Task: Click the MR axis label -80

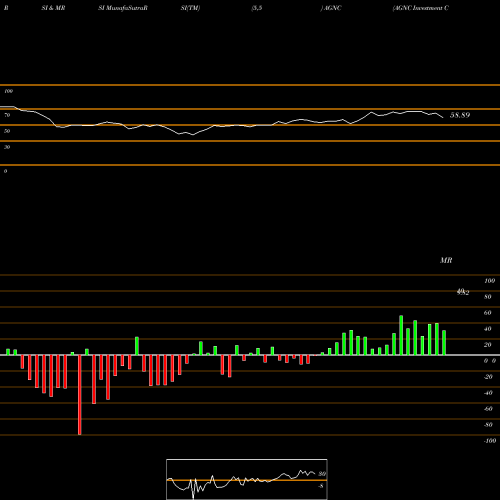Action: [x=488, y=425]
